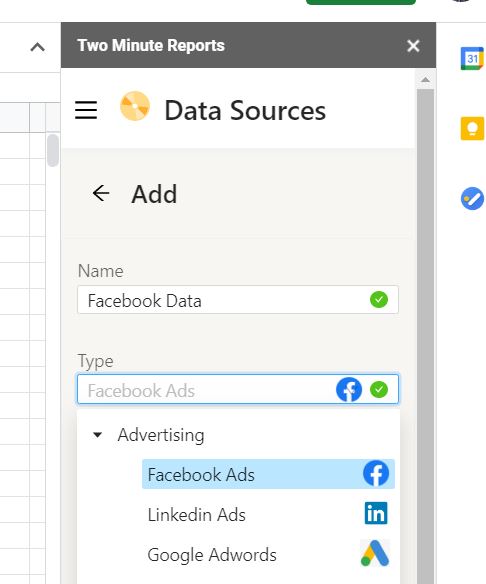Image resolution: width=486 pixels, height=584 pixels.
Task: Click the Facebook logo in the Facebook Ads row
Action: (376, 474)
